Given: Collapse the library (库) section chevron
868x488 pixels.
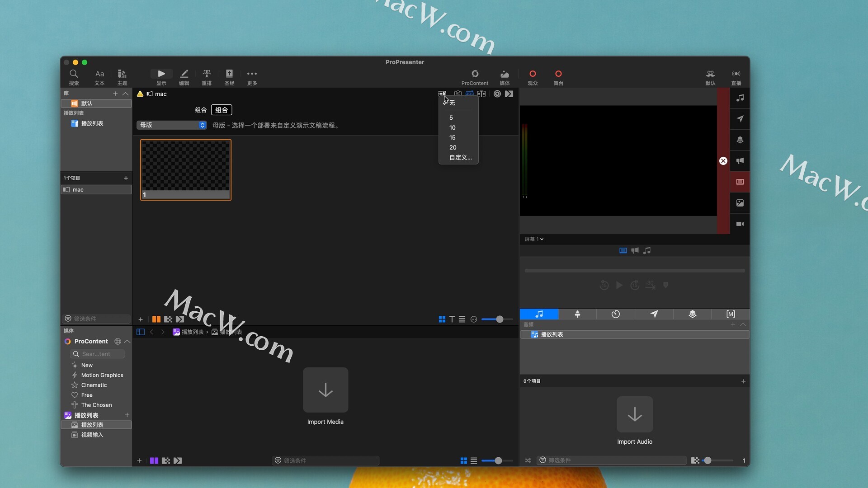Looking at the screenshot, I should 126,94.
